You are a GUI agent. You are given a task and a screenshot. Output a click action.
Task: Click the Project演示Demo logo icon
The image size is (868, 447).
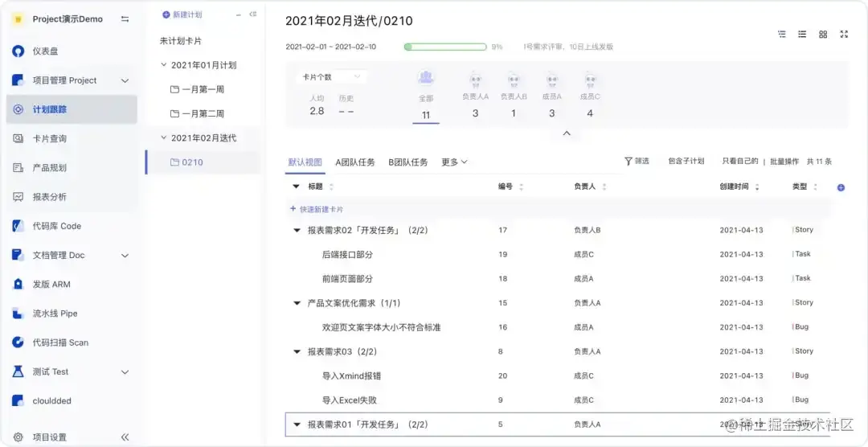18,19
